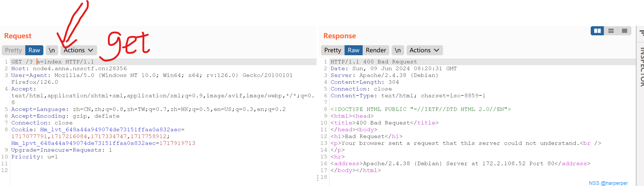Select the Raw tab in Response
Image resolution: width=644 pixels, height=186 pixels.
[353, 50]
